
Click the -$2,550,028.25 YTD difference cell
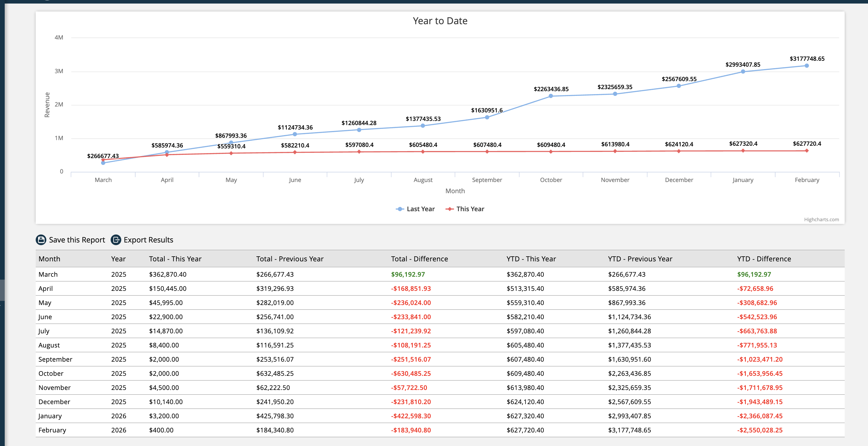click(759, 430)
